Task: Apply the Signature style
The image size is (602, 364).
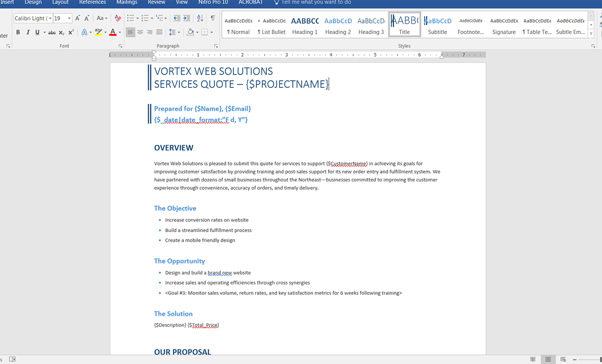Action: click(x=504, y=25)
